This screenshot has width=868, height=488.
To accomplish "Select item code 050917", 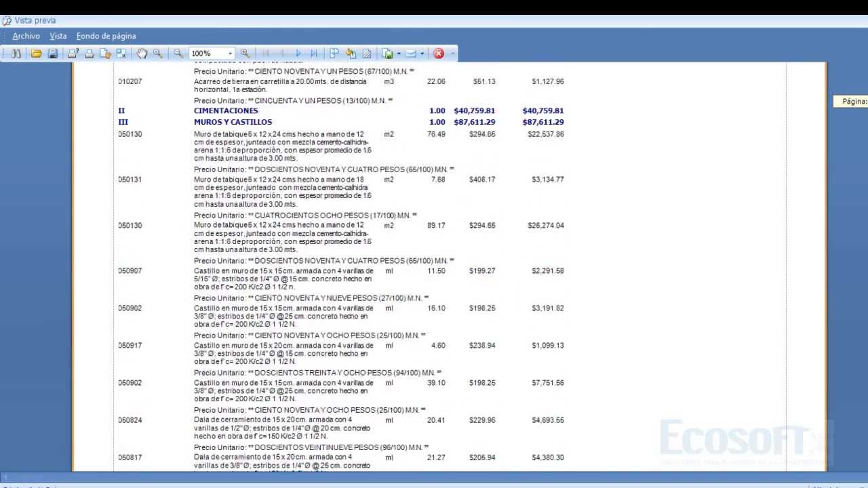I will (130, 346).
